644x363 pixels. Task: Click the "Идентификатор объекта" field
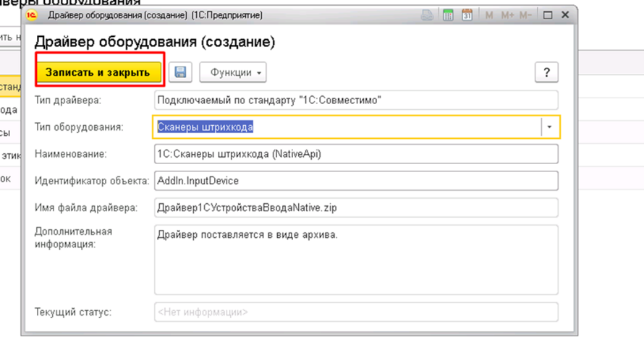[x=356, y=181]
